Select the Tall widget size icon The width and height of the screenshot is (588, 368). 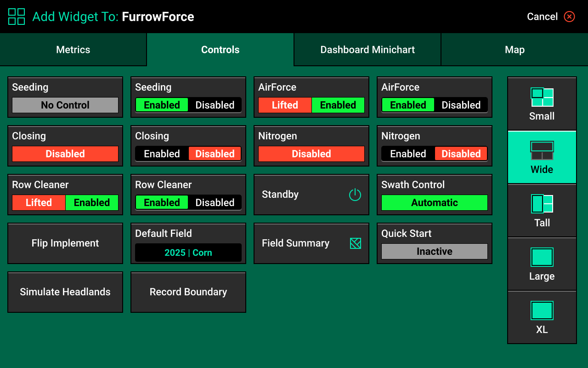tap(542, 204)
